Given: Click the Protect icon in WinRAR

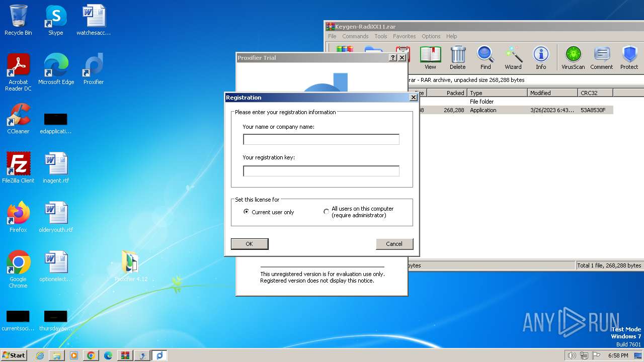Looking at the screenshot, I should [x=629, y=58].
